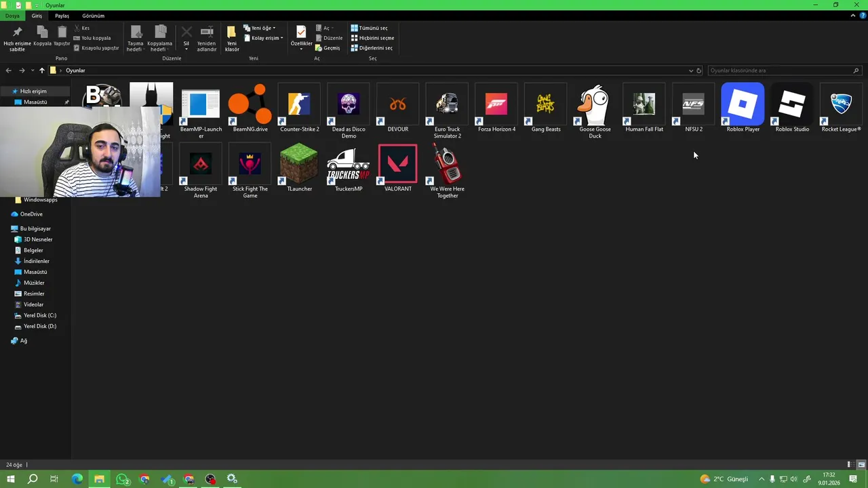The image size is (868, 488).
Task: Go up one folder level arrow
Action: [x=41, y=70]
